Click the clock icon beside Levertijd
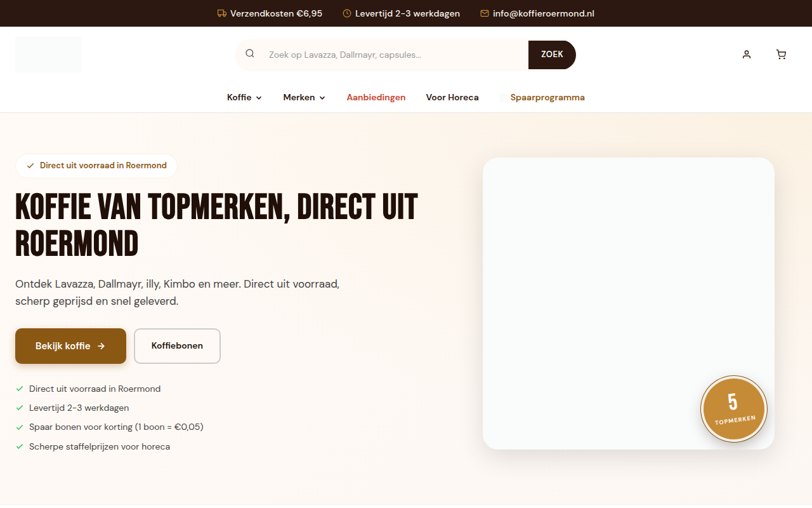This screenshot has height=508, width=812. click(347, 13)
